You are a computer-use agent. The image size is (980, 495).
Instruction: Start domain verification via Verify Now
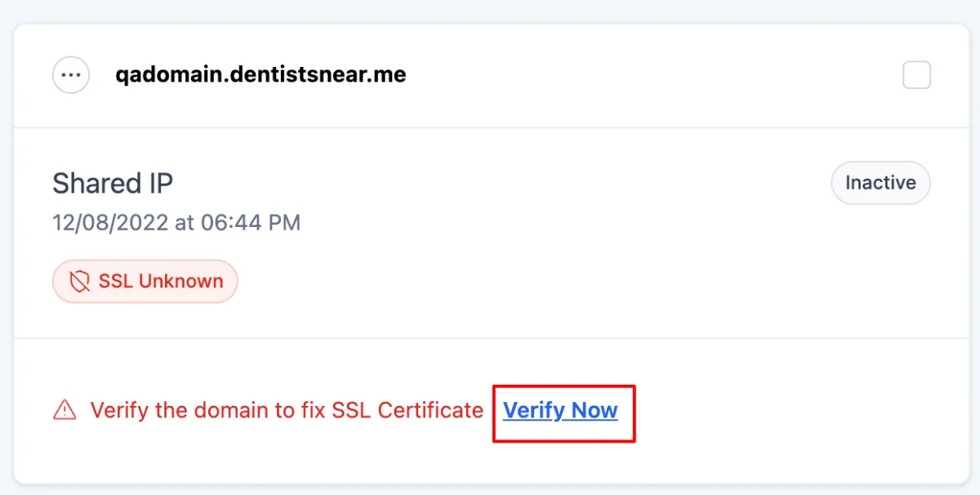click(x=560, y=410)
